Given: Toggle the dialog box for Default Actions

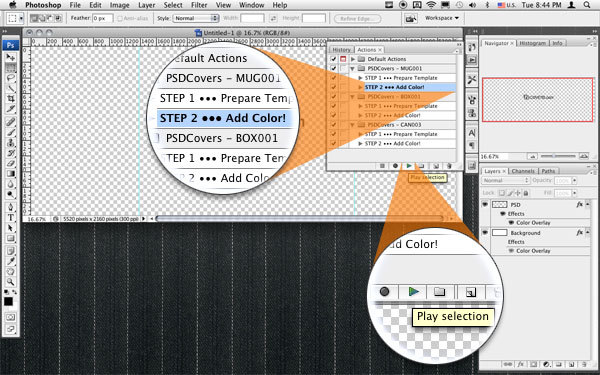Looking at the screenshot, I should coord(343,59).
